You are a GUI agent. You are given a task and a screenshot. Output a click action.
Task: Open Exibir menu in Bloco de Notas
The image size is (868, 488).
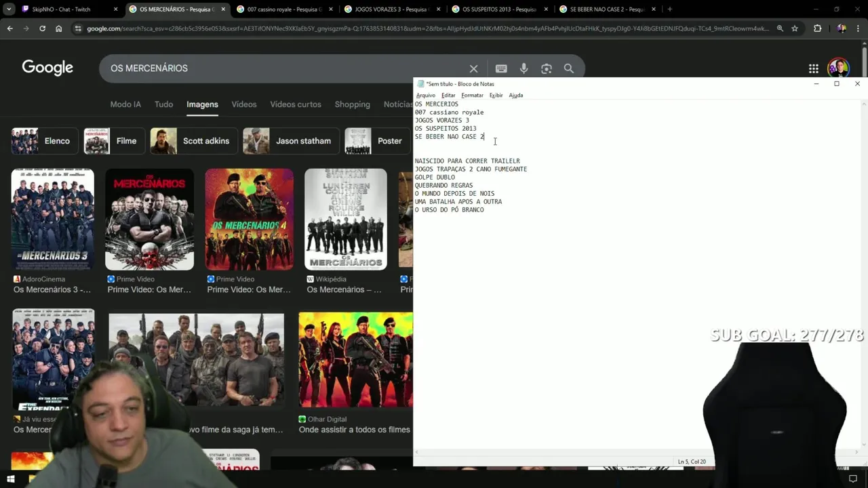click(x=496, y=96)
